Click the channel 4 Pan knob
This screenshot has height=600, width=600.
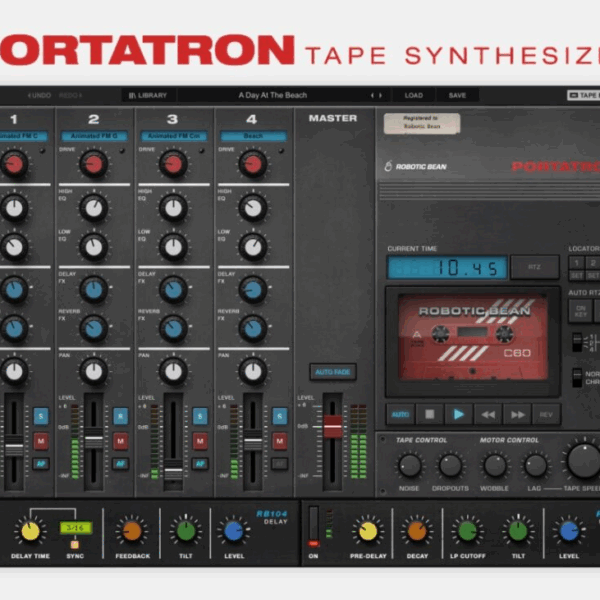point(253,371)
